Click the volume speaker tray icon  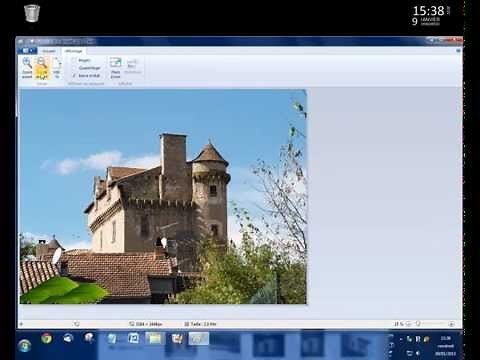tap(418, 353)
